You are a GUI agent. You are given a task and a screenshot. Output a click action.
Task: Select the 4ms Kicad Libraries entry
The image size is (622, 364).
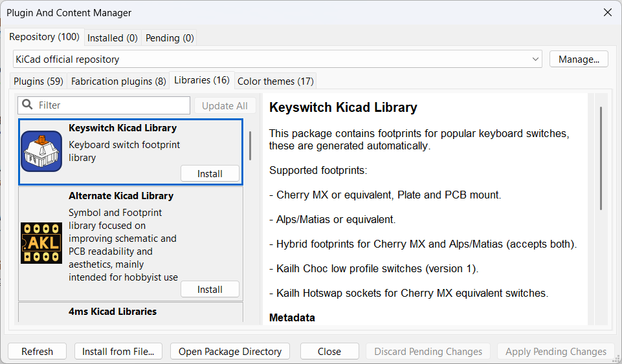131,312
